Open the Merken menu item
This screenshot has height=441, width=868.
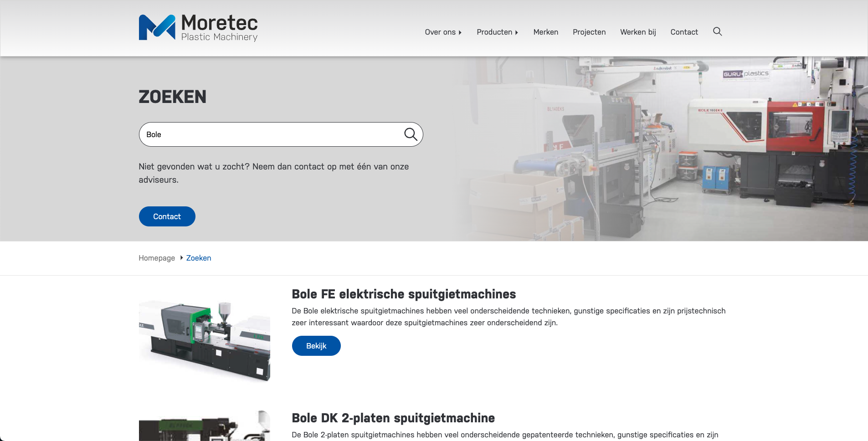(545, 32)
